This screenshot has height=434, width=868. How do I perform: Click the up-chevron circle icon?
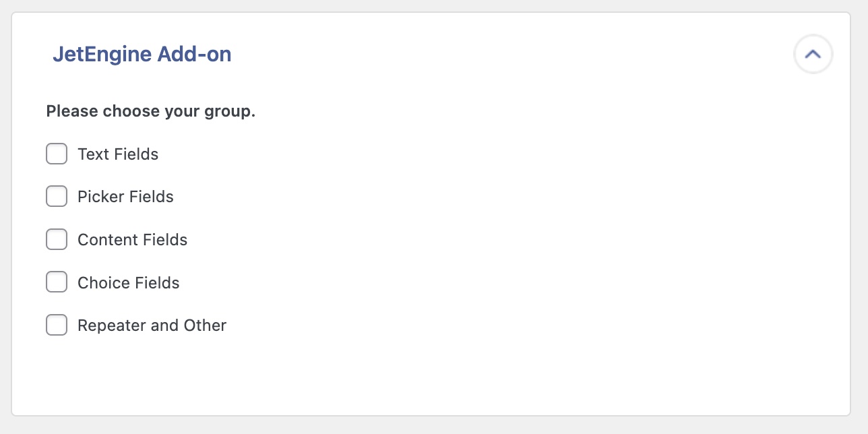(813, 54)
